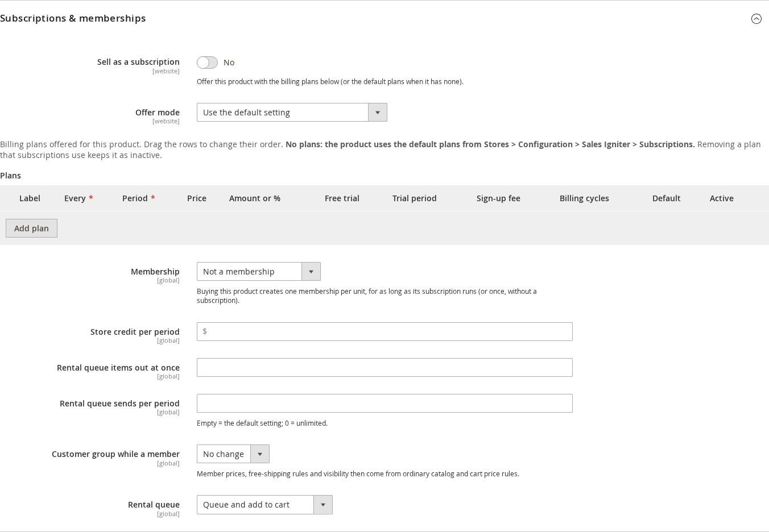Collapse the Subscriptions & memberships section
769x532 pixels.
[x=756, y=19]
